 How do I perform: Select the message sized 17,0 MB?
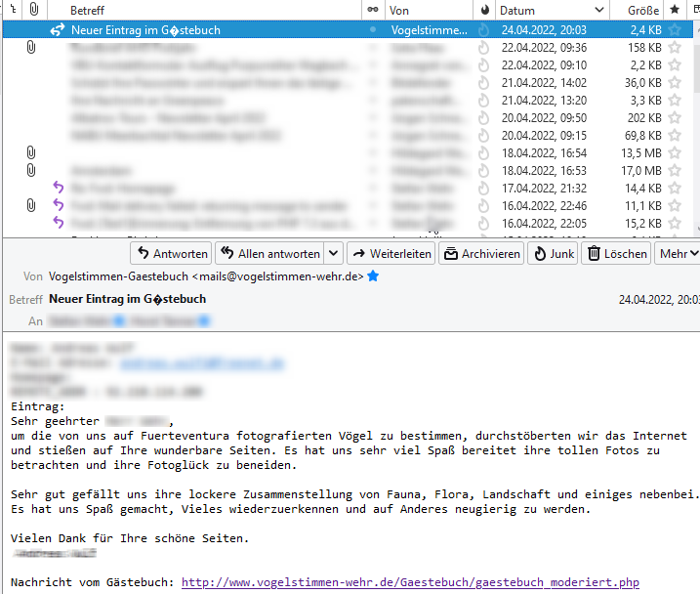[348, 171]
